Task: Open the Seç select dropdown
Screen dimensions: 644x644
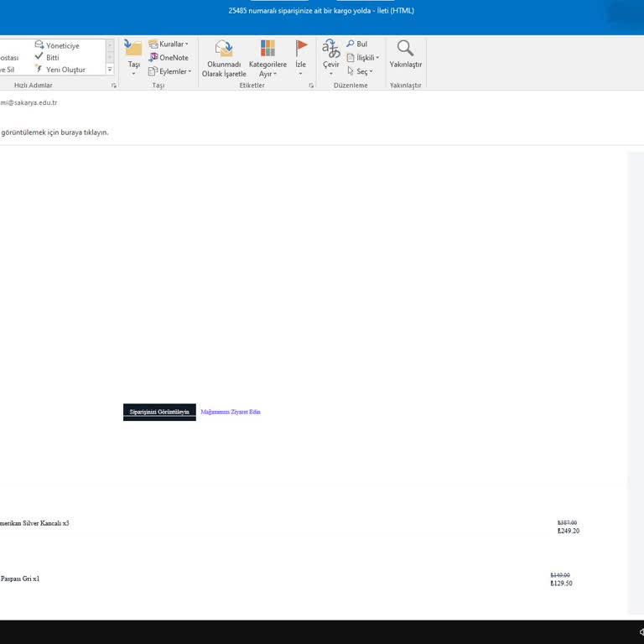Action: coord(360,71)
